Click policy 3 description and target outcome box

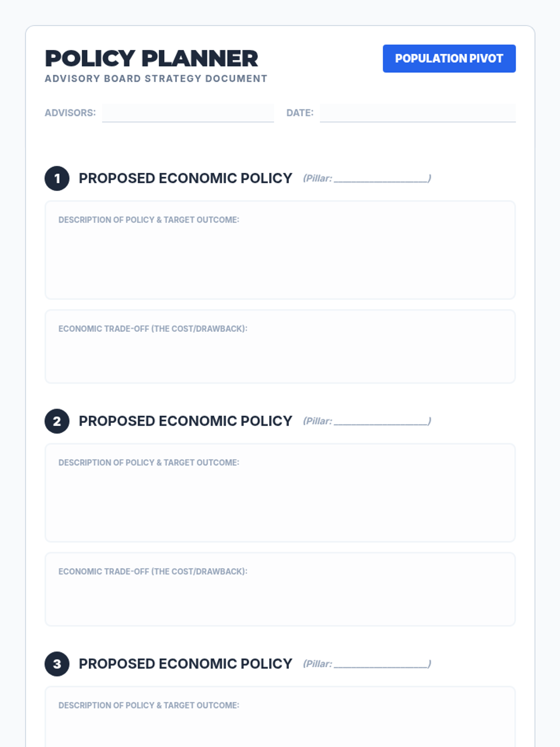click(280, 717)
